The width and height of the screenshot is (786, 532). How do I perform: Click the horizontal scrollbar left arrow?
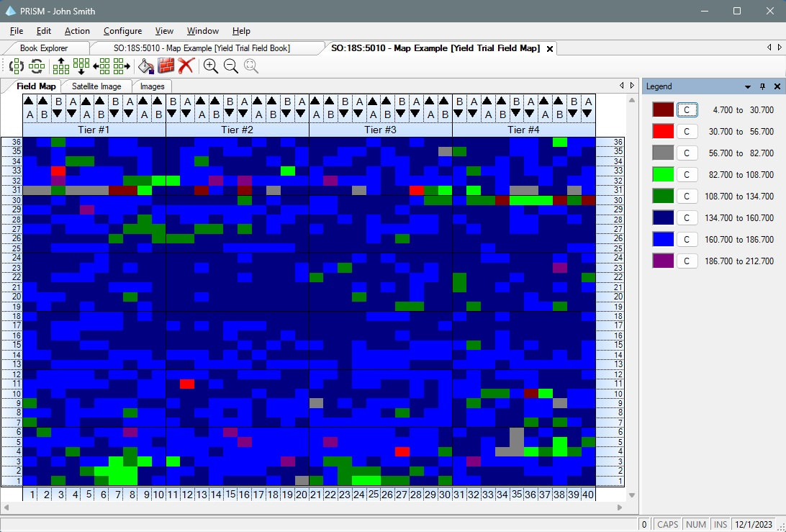[x=6, y=507]
